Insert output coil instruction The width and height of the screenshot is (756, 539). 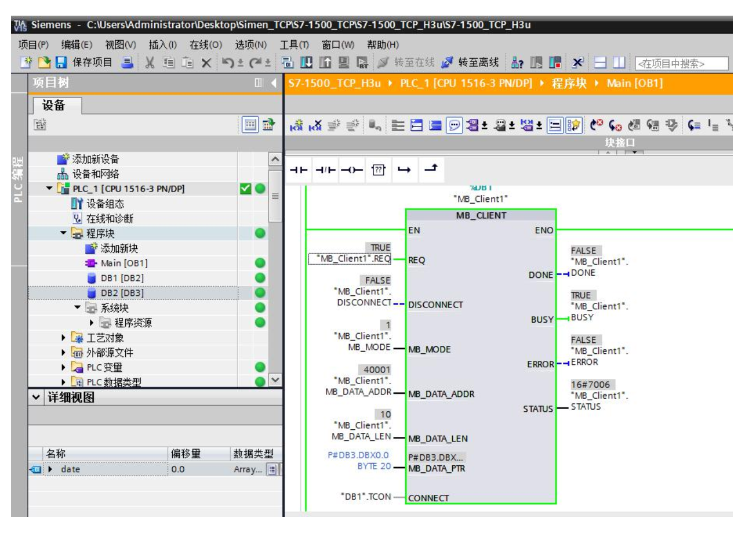[x=351, y=169]
